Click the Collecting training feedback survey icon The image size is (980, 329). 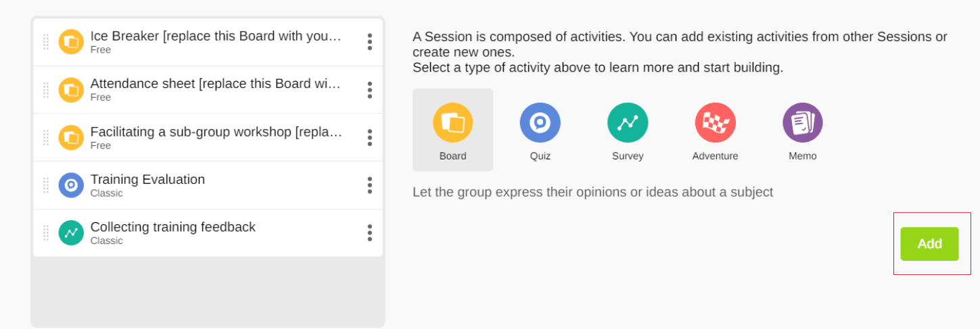click(71, 233)
